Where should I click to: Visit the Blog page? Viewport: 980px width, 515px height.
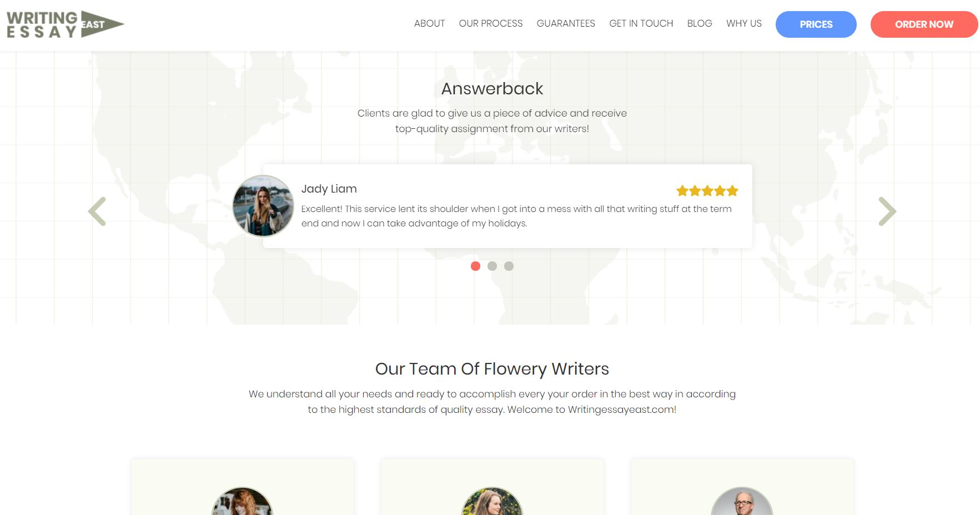(699, 23)
